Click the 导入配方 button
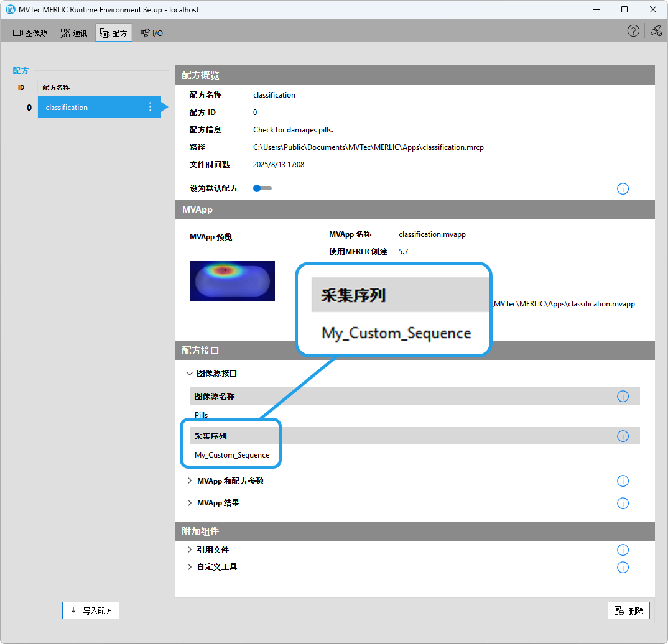 (x=91, y=610)
